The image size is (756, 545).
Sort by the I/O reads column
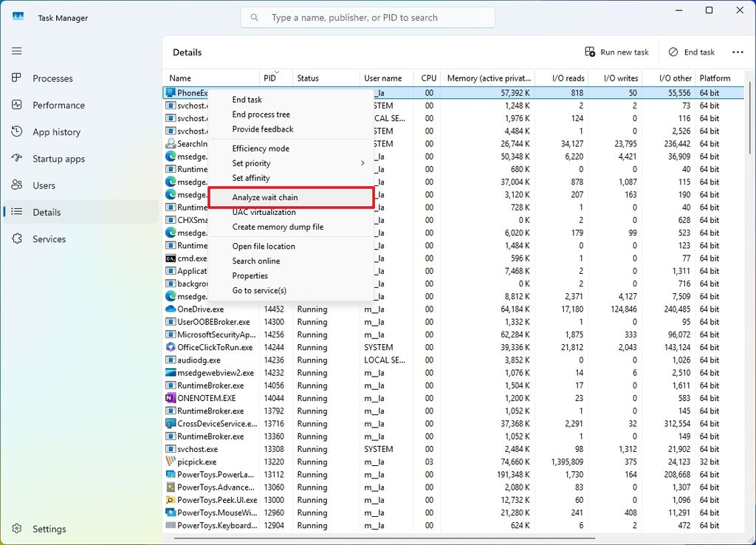click(x=562, y=78)
